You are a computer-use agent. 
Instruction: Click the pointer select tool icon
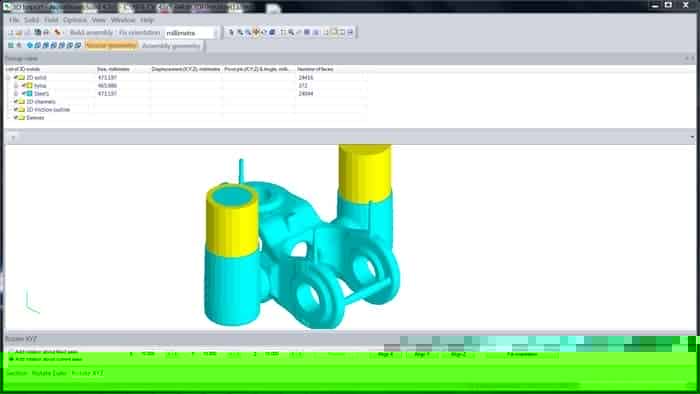(x=231, y=32)
